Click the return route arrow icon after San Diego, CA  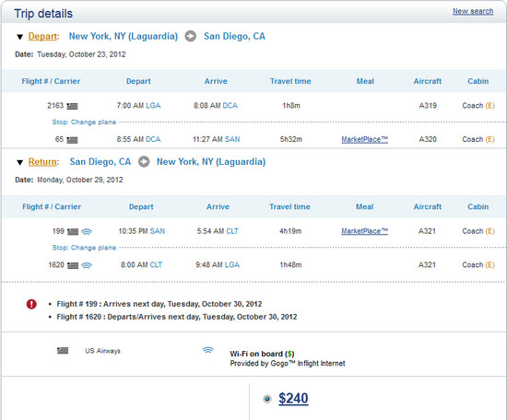(144, 161)
